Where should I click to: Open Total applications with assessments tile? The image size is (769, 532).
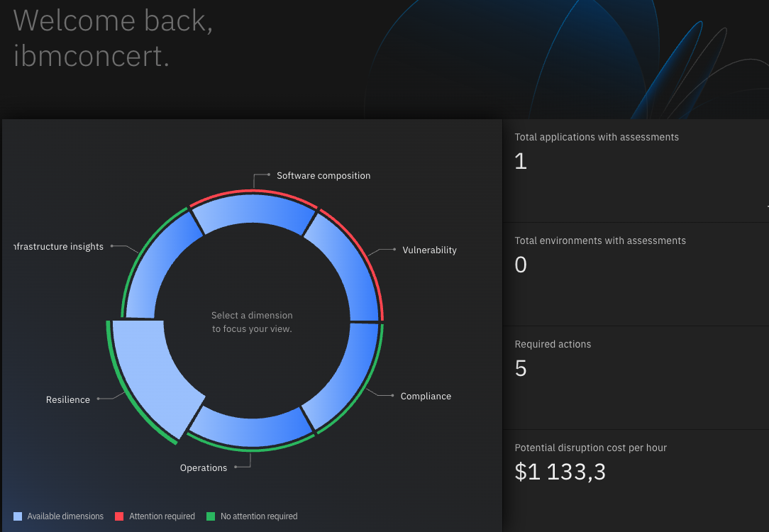(636, 171)
